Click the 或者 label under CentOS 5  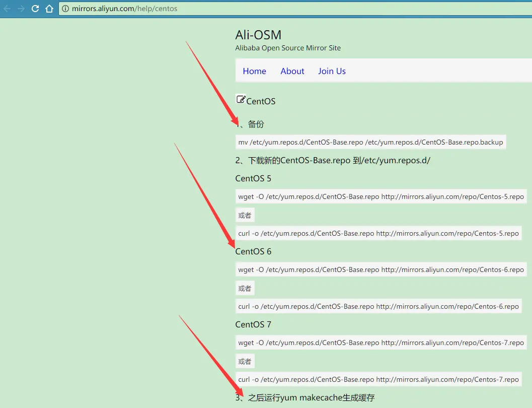pyautogui.click(x=245, y=215)
